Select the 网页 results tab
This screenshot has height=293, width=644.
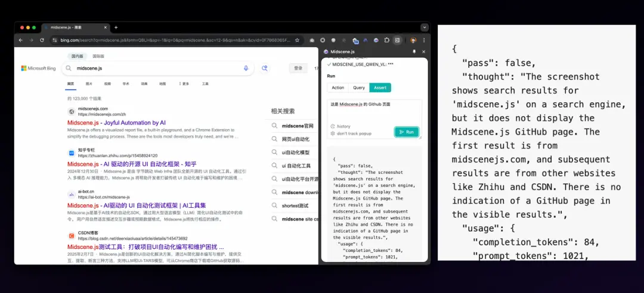[70, 84]
